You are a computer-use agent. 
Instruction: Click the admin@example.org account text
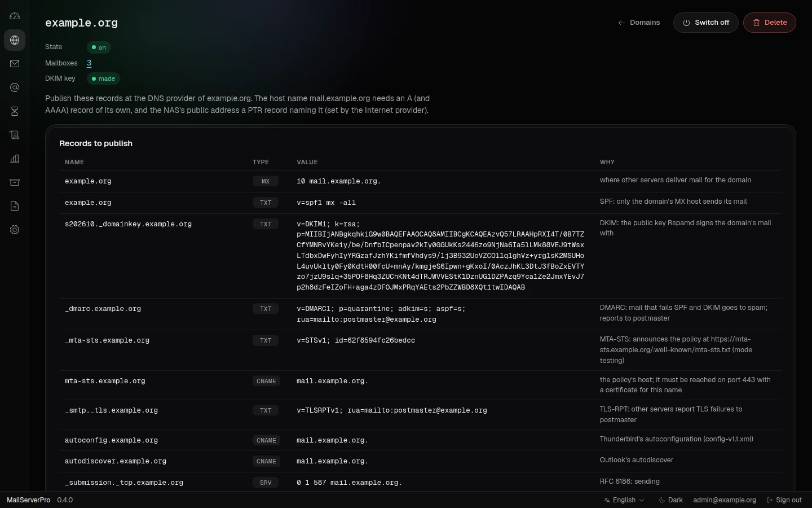tap(725, 500)
